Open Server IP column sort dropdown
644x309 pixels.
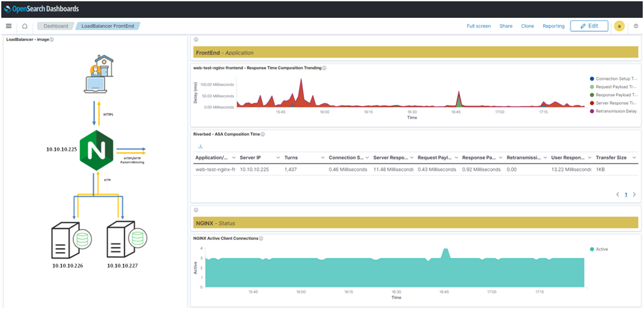coord(278,158)
